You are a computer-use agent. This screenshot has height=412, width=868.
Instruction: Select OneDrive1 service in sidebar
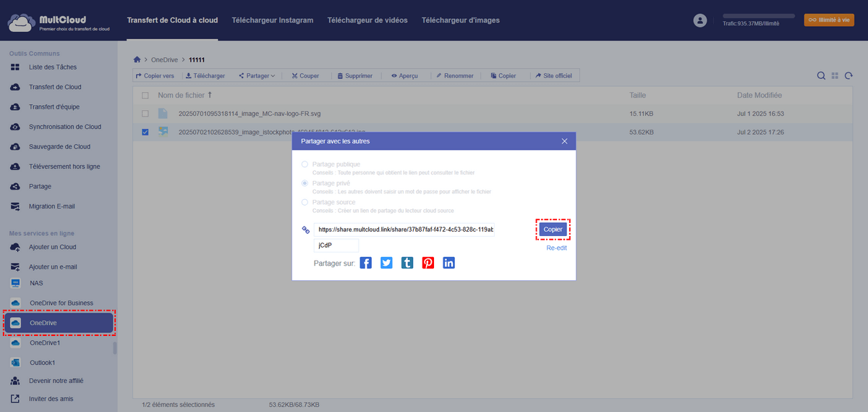45,343
